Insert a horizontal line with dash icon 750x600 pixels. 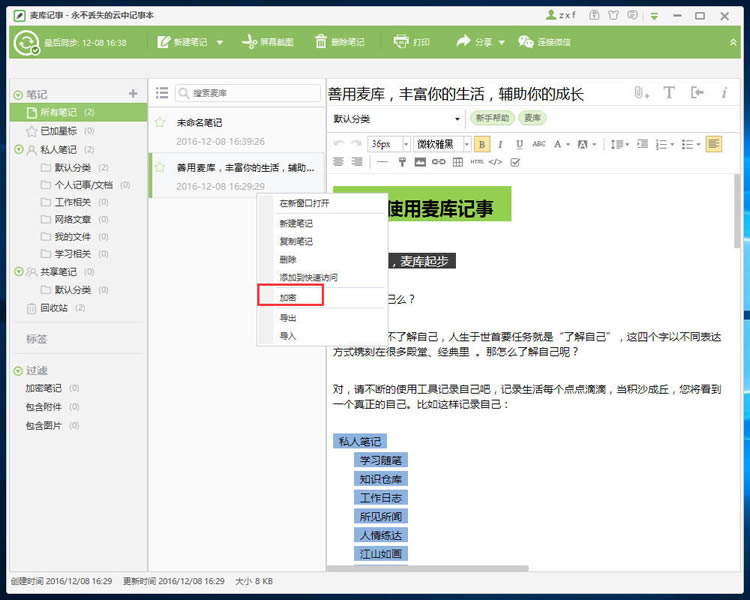(x=382, y=162)
